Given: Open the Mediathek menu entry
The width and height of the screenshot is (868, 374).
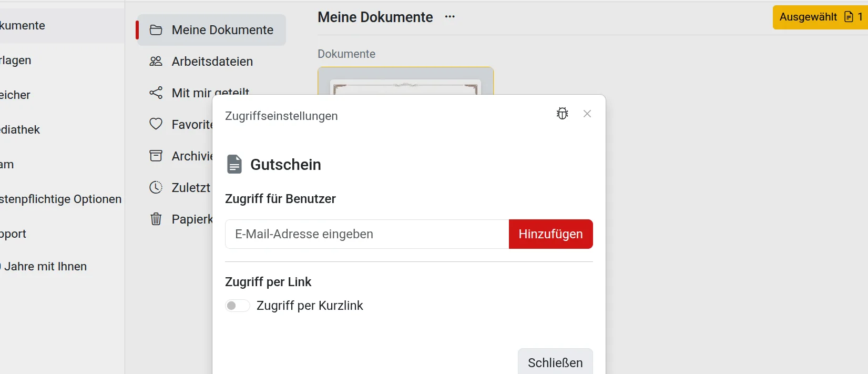Looking at the screenshot, I should point(20,129).
